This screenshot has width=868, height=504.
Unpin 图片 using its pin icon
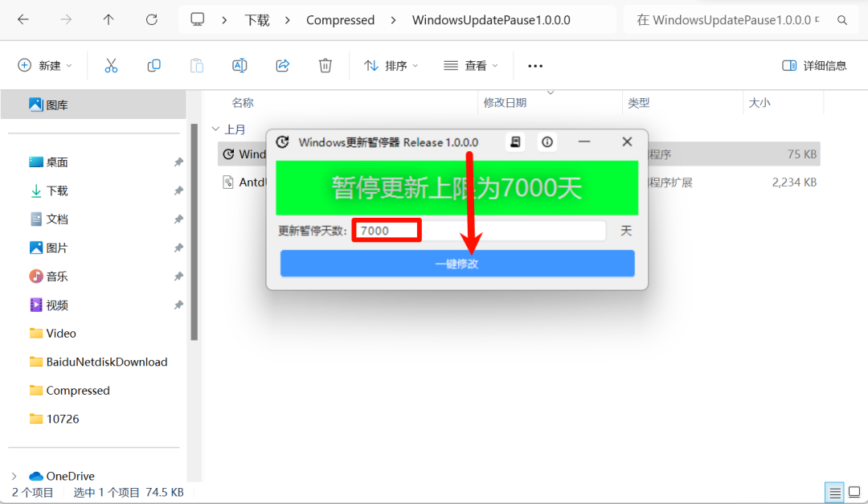(x=178, y=248)
